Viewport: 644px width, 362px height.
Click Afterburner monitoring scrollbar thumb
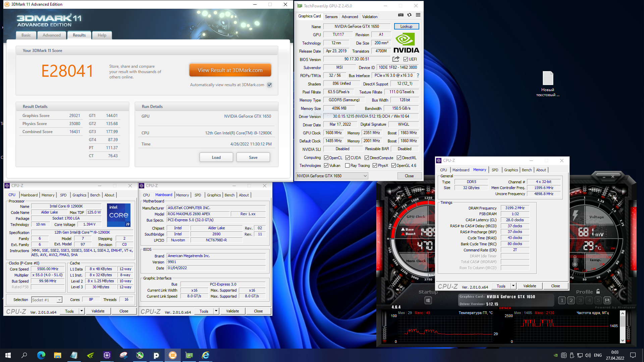pos(623,322)
